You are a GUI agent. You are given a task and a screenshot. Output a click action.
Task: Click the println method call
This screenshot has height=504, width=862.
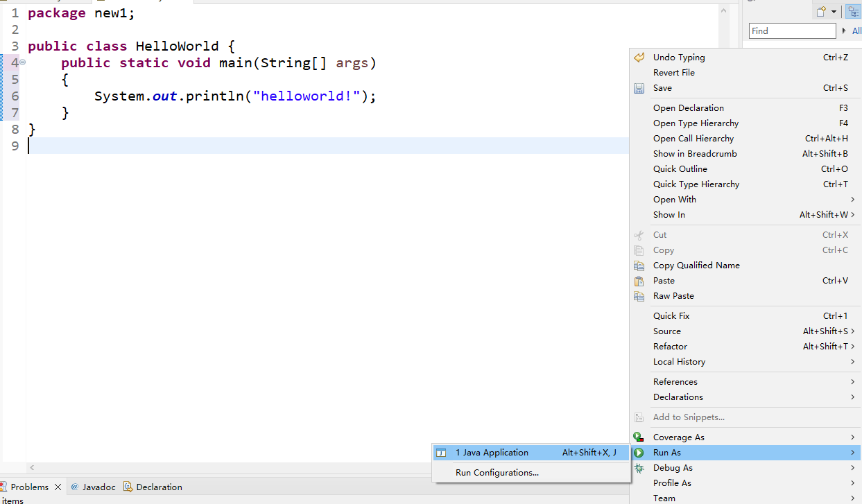tap(215, 96)
